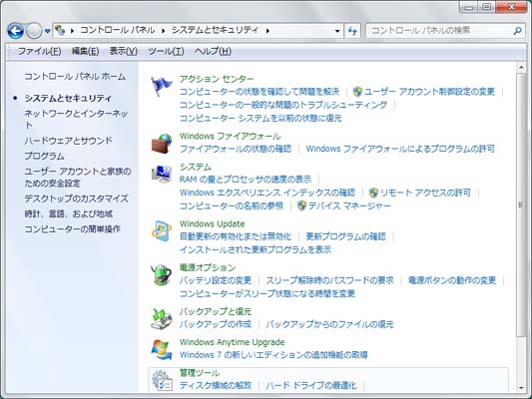Click the refresh icon beside address bar
Image resolution: width=532 pixels, height=399 pixels.
pyautogui.click(x=352, y=31)
